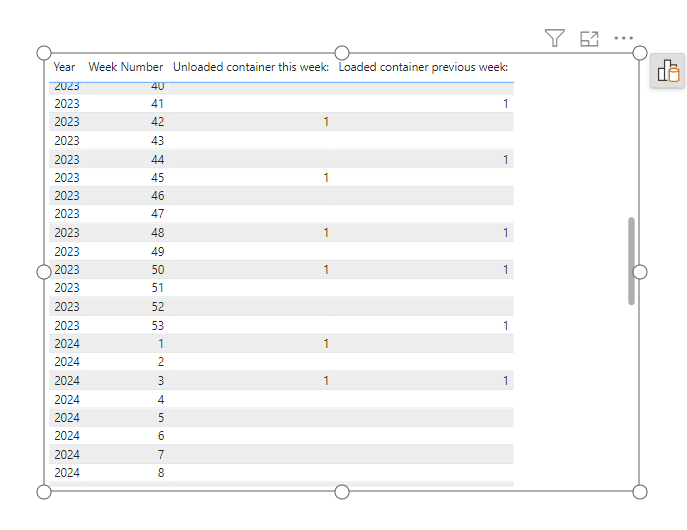Click the 2024 week 4 number cell

point(161,399)
